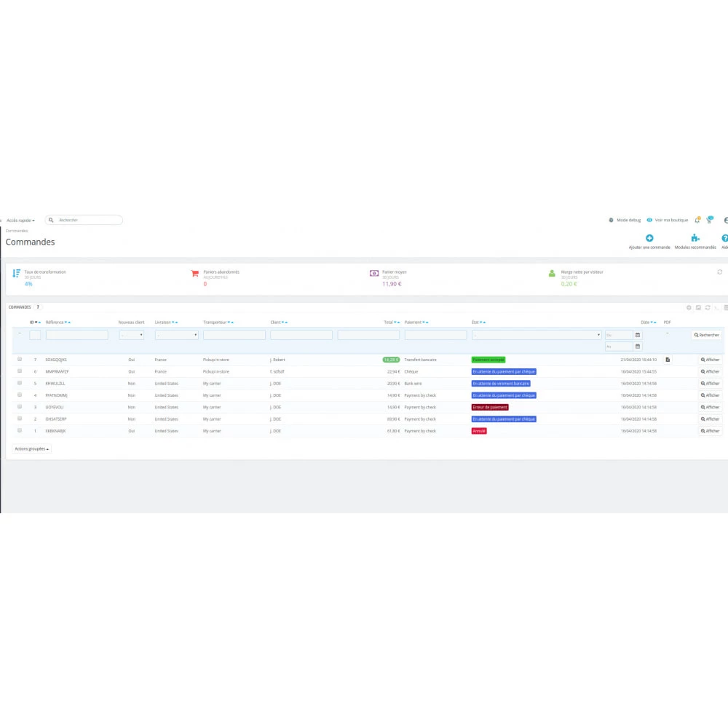Click the Panier moyen money icon
The height and width of the screenshot is (728, 728).
click(373, 273)
